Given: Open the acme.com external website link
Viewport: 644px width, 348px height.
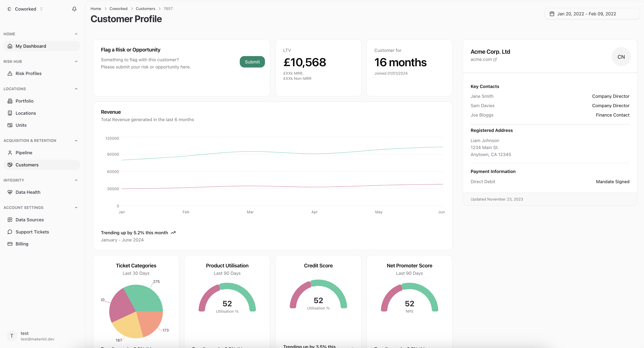Looking at the screenshot, I should point(484,59).
